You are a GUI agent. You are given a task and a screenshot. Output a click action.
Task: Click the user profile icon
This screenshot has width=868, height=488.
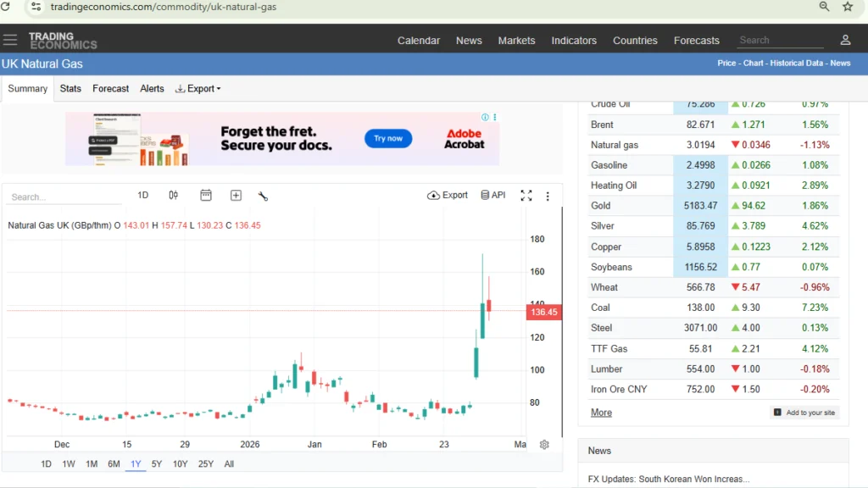tap(844, 40)
